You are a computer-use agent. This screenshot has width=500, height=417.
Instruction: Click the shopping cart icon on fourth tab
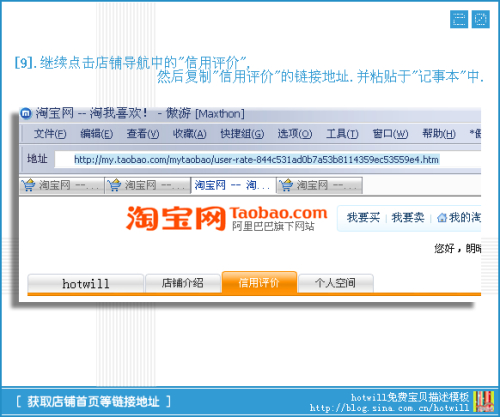point(286,185)
